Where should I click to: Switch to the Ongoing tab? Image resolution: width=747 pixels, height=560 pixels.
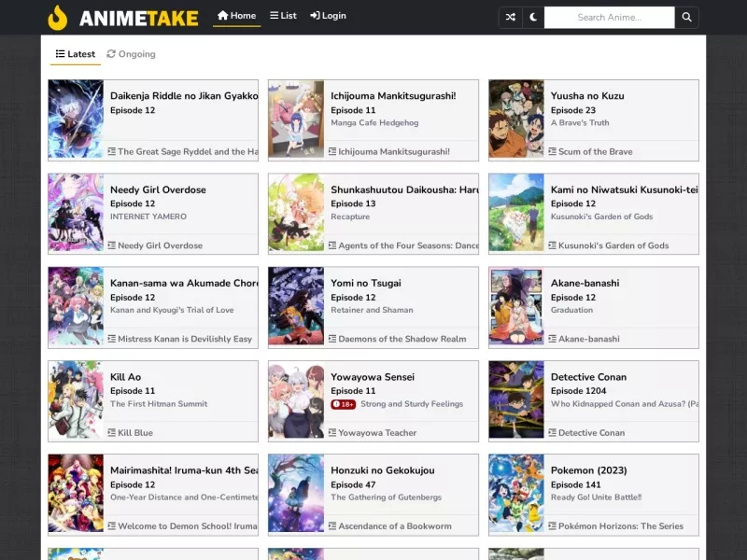click(131, 54)
